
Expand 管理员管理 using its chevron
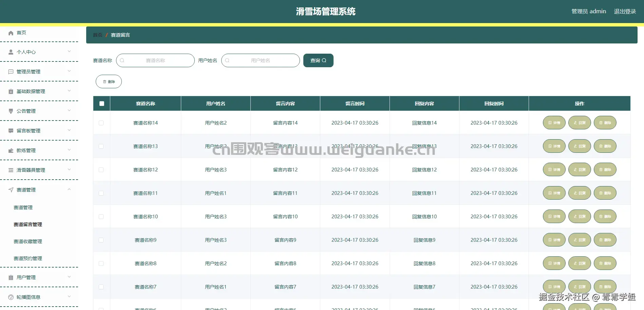[x=69, y=71]
